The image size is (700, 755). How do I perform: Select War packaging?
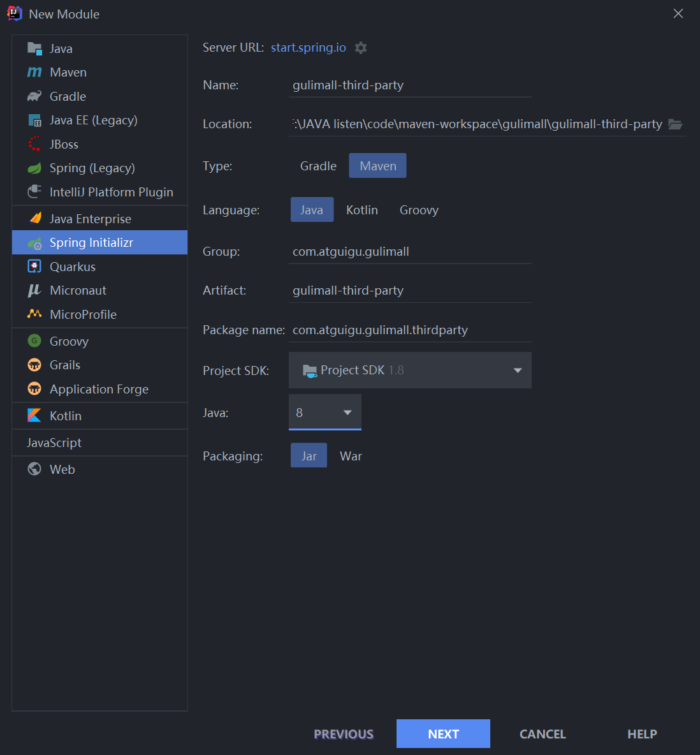(351, 455)
